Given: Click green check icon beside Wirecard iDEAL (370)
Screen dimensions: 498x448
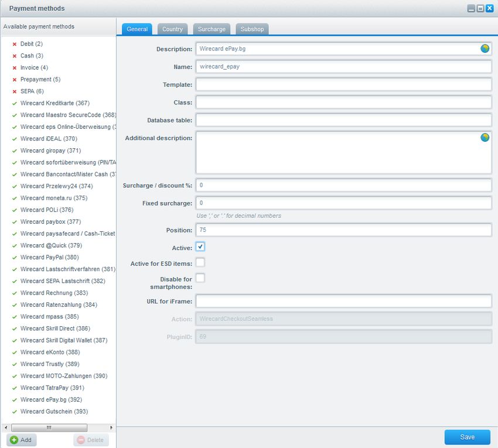Looking at the screenshot, I should click(14, 139).
